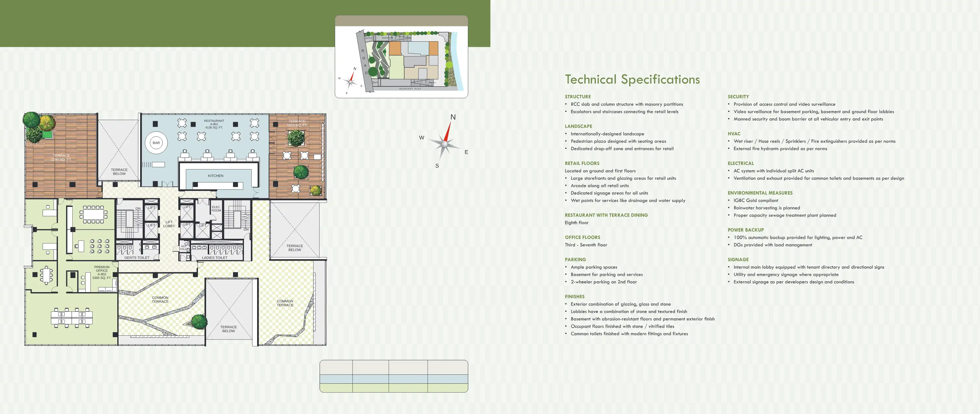This screenshot has width=980, height=414.
Task: Click the blue row in legend table
Action: click(x=394, y=379)
